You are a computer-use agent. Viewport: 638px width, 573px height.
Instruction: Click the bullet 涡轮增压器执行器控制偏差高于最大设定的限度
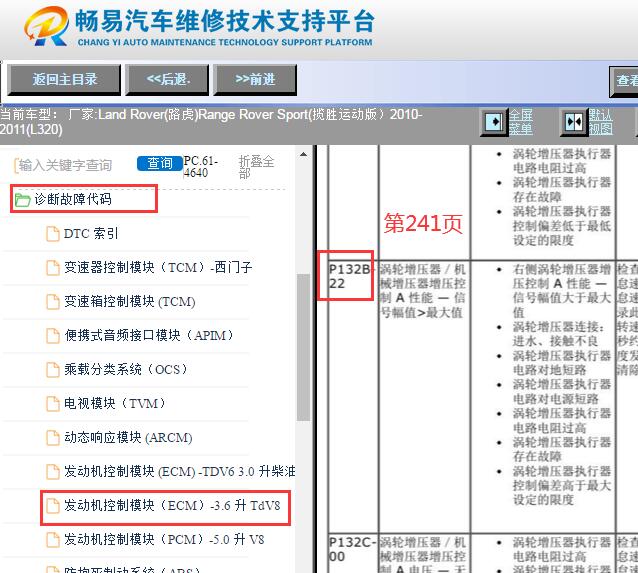562,486
